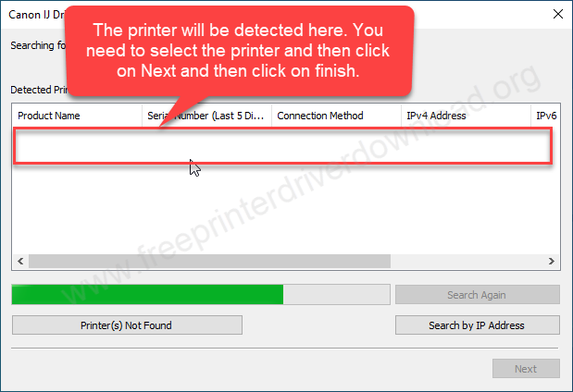
Task: Click the Serial Number column header
Action: coord(206,116)
